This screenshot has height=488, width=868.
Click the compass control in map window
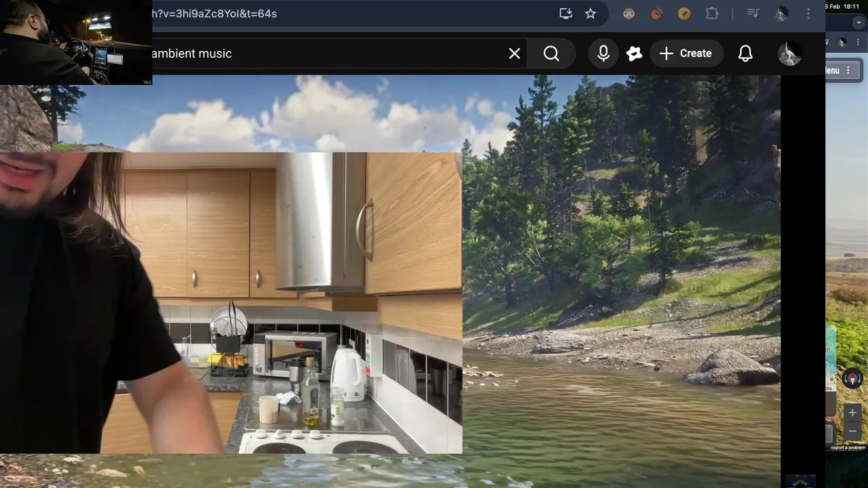tap(852, 378)
